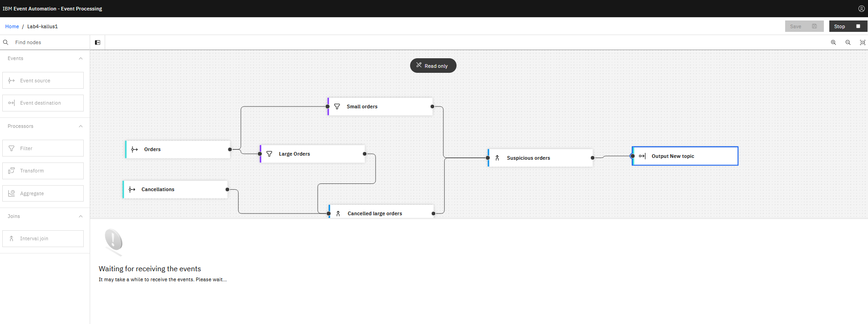The image size is (868, 324).
Task: Click the fit to screen icon
Action: (x=862, y=42)
